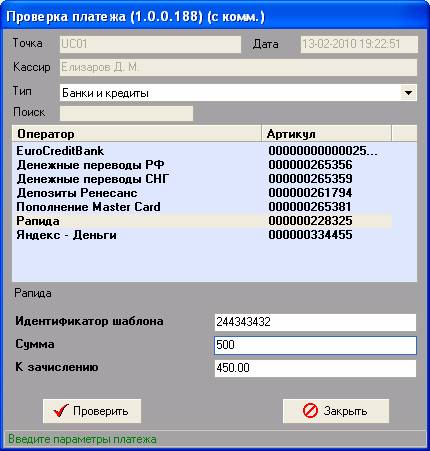This screenshot has width=430, height=451.
Task: Click the К зачислению field showing 450.00
Action: 315,368
